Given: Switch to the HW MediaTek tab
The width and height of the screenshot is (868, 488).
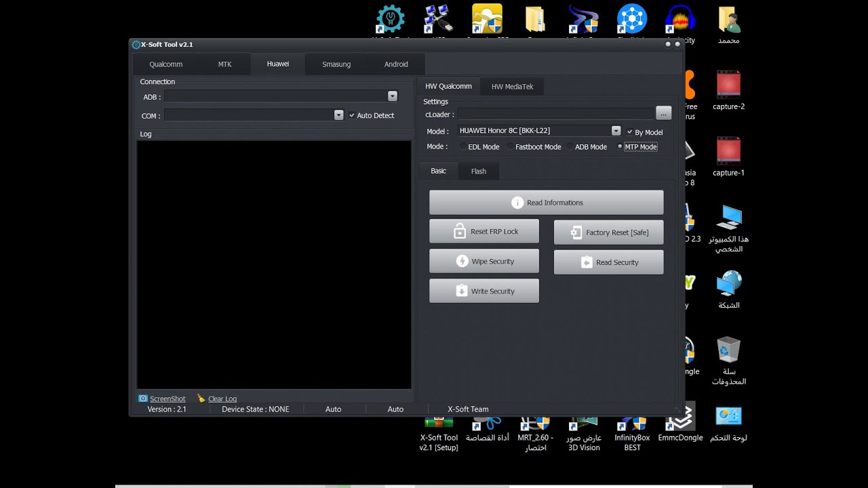Looking at the screenshot, I should point(513,87).
